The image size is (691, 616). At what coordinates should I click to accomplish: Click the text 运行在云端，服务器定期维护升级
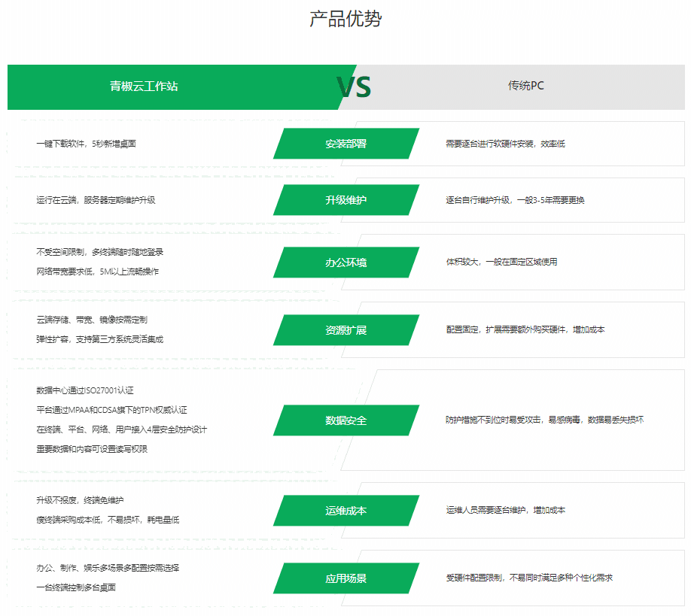(x=96, y=200)
